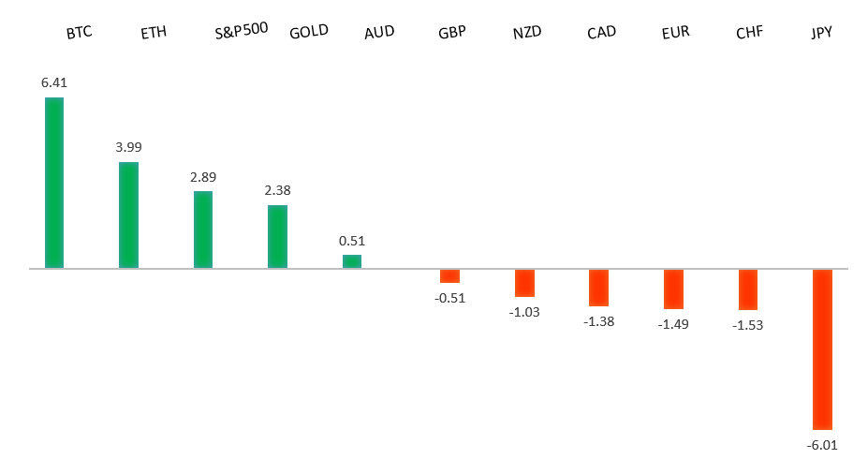Image resolution: width=868 pixels, height=474 pixels.
Task: Select the ETH bar in the chart
Action: [128, 215]
